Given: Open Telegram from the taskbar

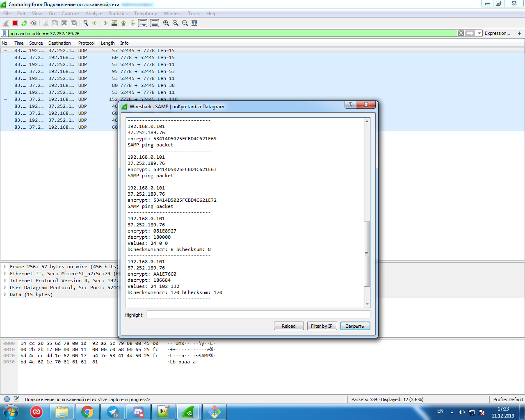Looking at the screenshot, I should (113, 412).
